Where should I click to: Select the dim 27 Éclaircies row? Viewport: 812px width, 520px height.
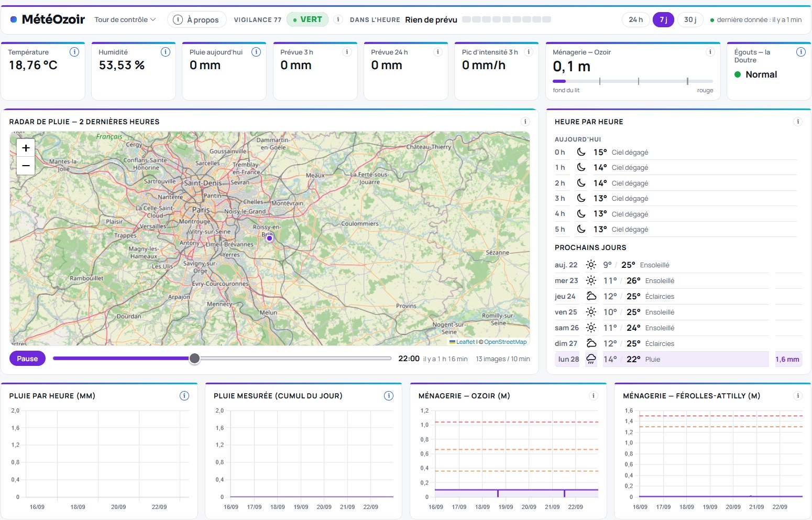click(x=678, y=343)
